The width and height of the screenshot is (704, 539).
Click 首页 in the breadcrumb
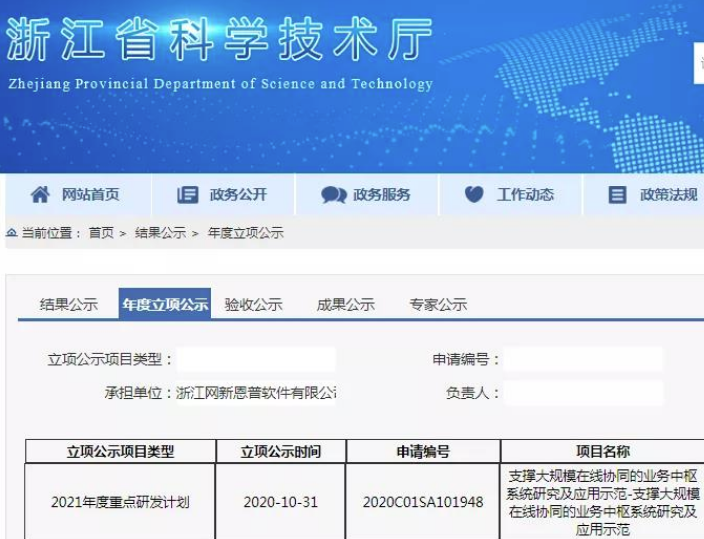100,233
